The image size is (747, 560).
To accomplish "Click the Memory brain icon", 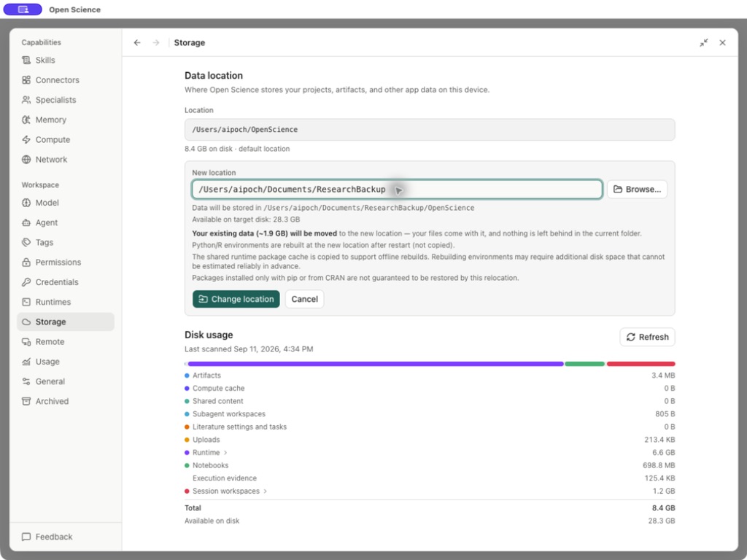I will [x=26, y=120].
